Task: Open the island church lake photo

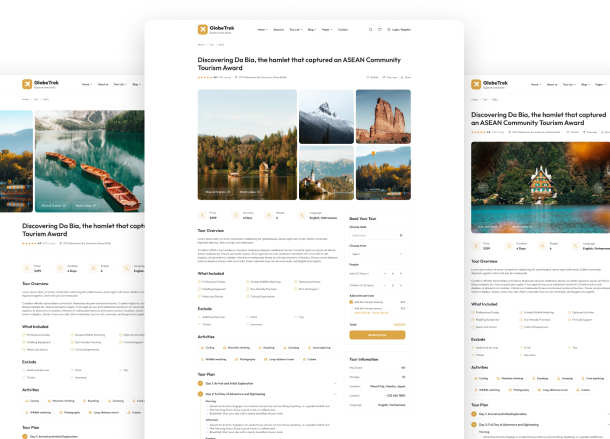Action: tap(326, 173)
